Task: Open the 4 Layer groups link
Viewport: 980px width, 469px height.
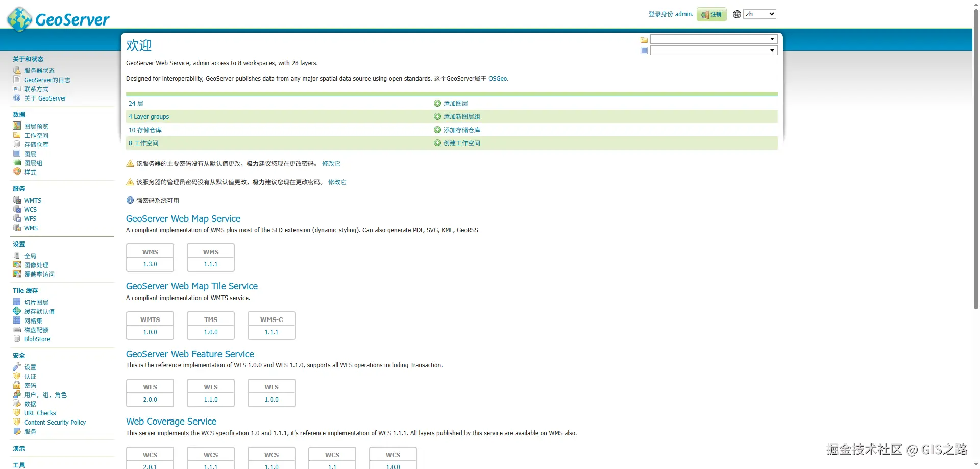Action: [x=149, y=117]
